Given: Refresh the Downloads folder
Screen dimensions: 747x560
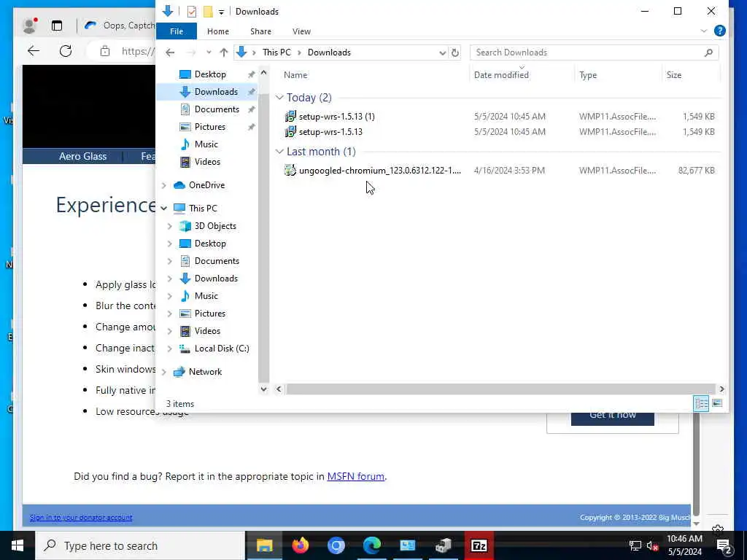Looking at the screenshot, I should click(x=455, y=52).
